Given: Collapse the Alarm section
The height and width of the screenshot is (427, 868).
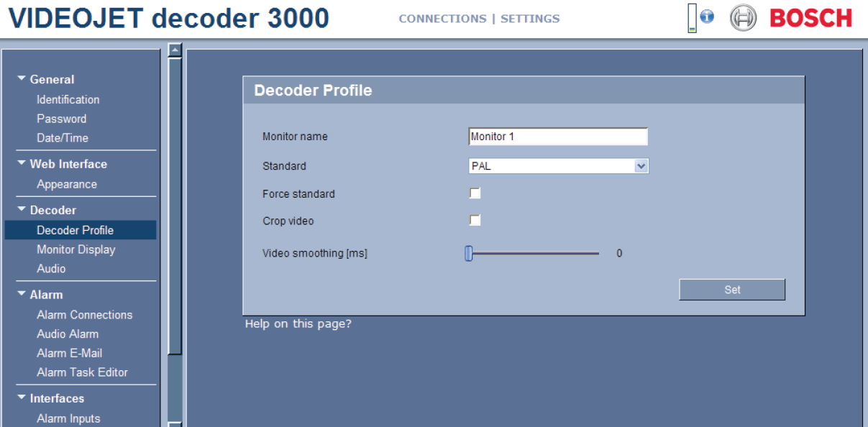Looking at the screenshot, I should (x=22, y=295).
